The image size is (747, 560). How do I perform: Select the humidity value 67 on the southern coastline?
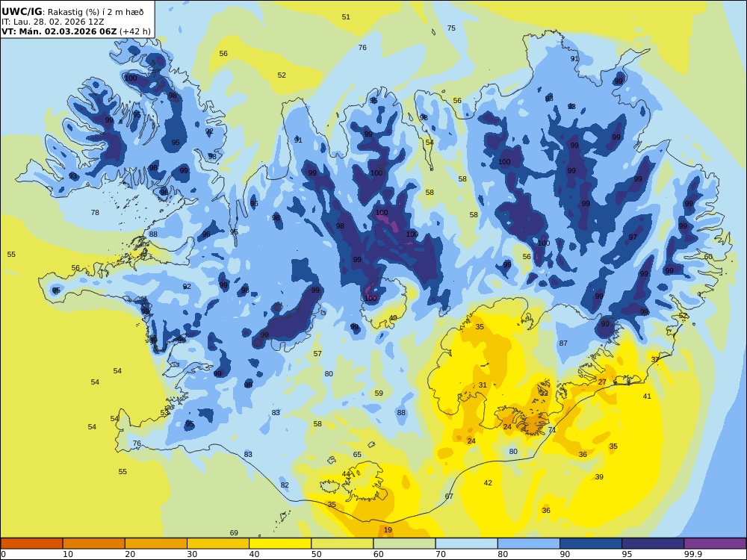point(449,497)
